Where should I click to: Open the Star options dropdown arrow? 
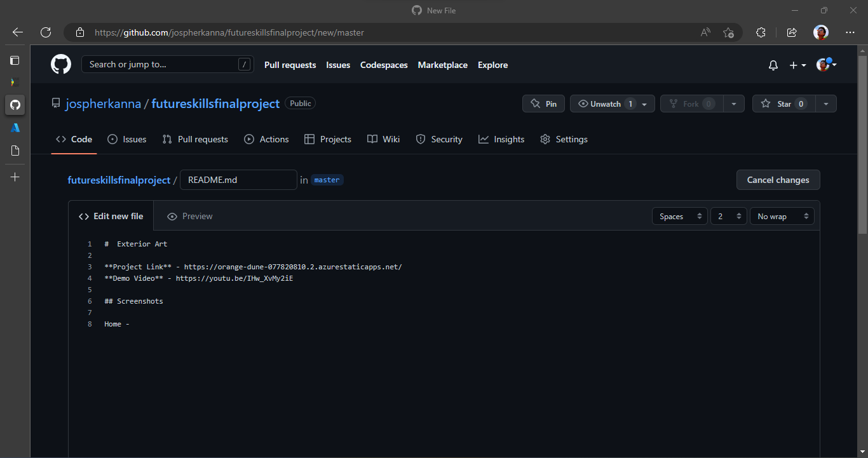[x=826, y=103]
